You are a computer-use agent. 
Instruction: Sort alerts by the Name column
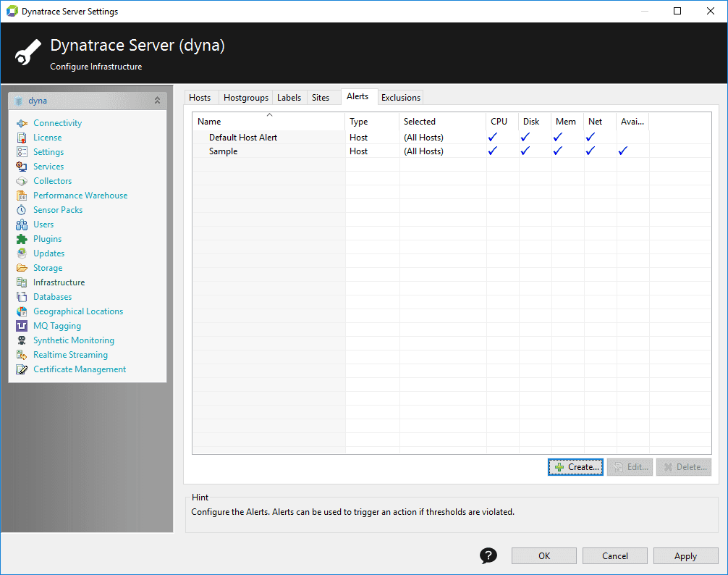click(x=268, y=121)
